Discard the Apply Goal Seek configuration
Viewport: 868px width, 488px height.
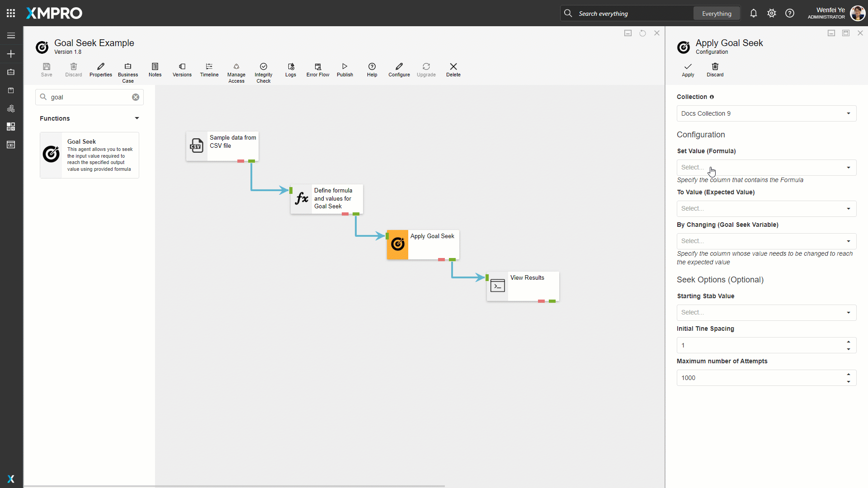pos(715,70)
